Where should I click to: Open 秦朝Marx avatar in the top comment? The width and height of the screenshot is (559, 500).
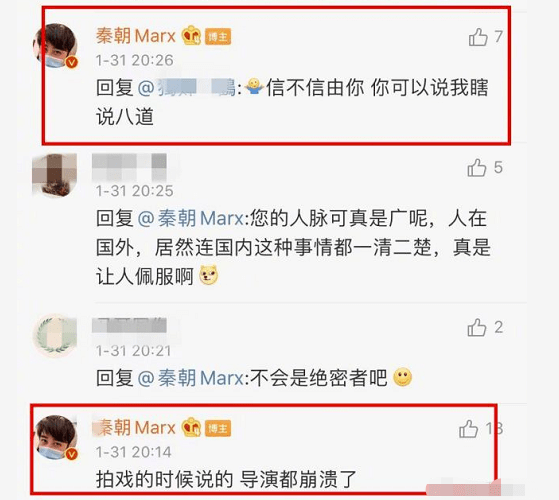(x=55, y=46)
